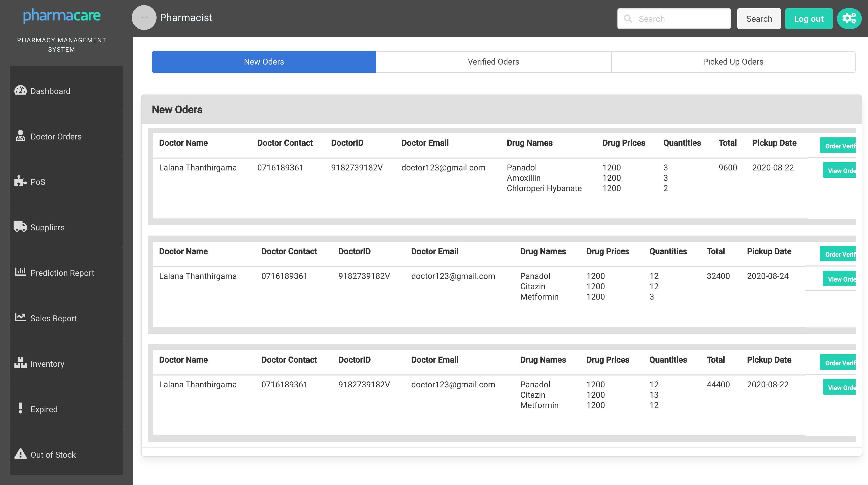Click the Doctor Orders person icon
Image resolution: width=868 pixels, height=485 pixels.
(x=20, y=136)
